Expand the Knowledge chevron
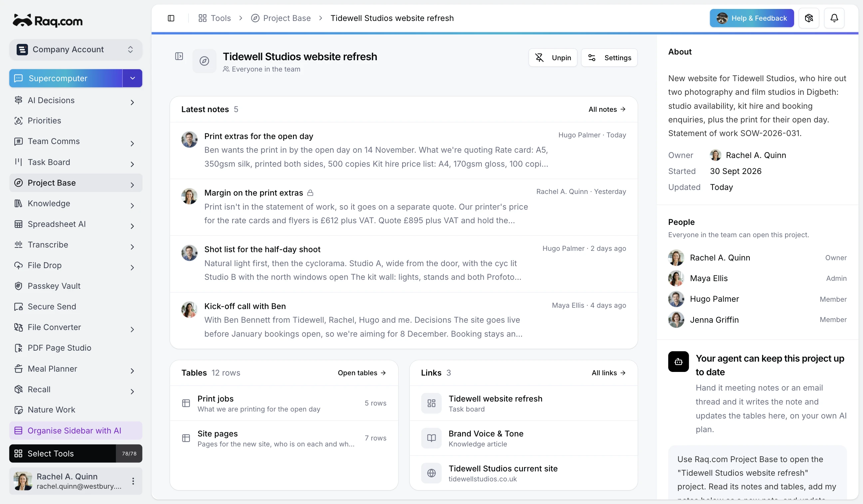Screen dimensions: 863x504 [132, 205]
